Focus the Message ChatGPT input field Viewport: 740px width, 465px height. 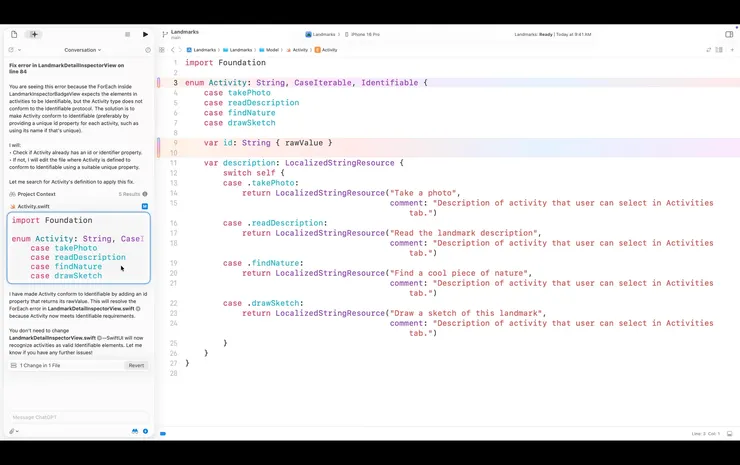[x=79, y=417]
